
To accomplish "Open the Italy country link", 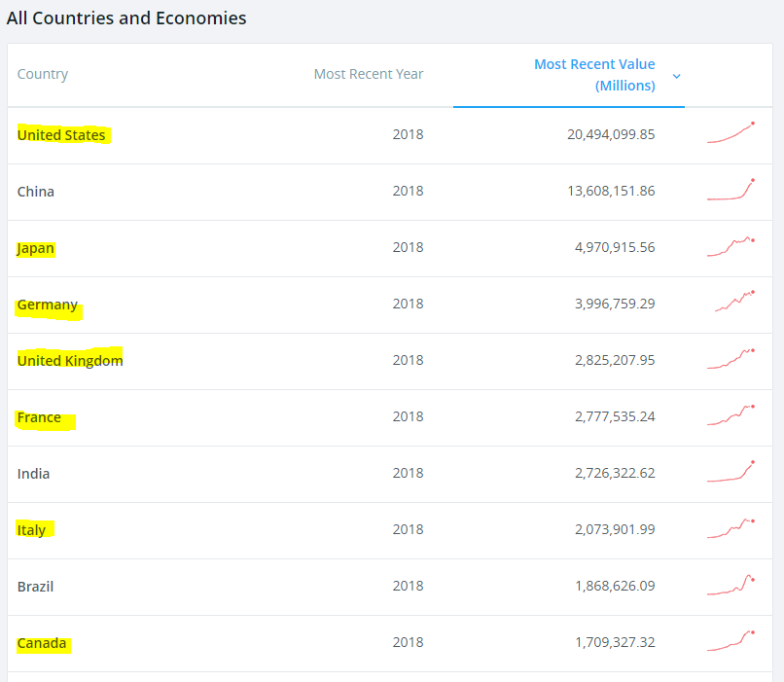I will coord(31,530).
